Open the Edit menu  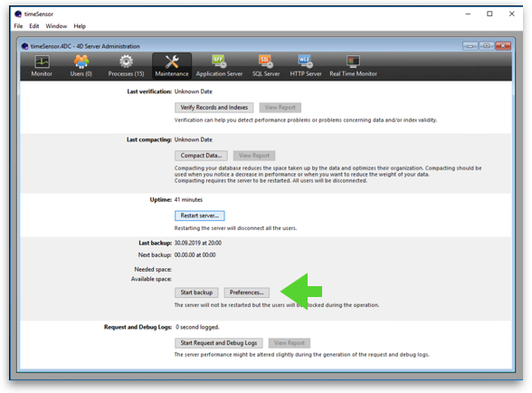tap(34, 26)
